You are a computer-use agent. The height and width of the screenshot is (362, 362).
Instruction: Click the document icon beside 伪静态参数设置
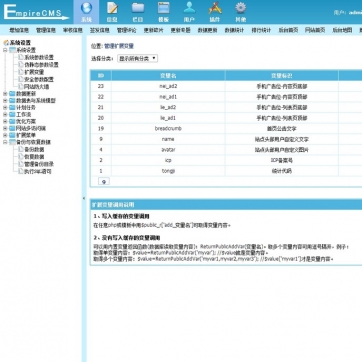[21, 65]
